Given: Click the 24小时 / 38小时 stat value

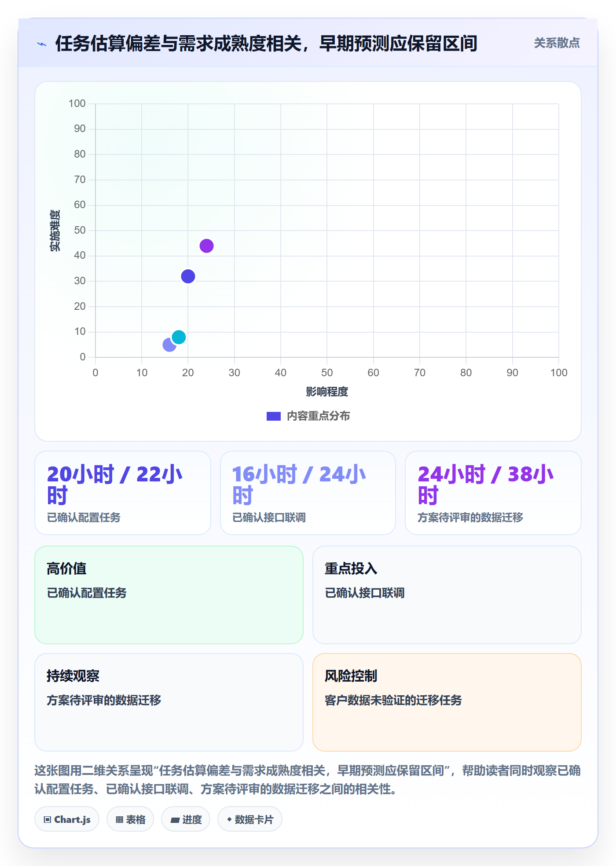Looking at the screenshot, I should 486,485.
